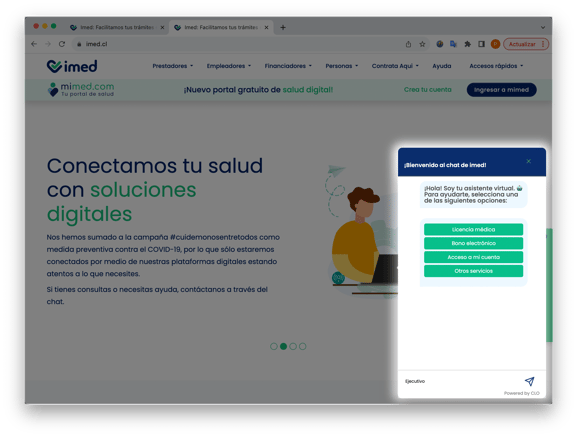Close the second imed browser tab

[x=266, y=28]
